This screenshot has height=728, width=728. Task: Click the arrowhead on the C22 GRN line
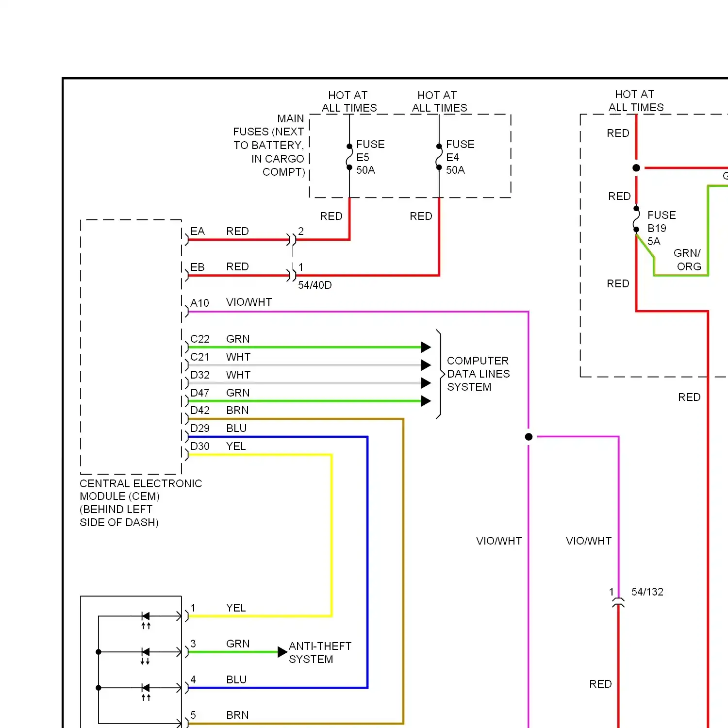(x=426, y=347)
